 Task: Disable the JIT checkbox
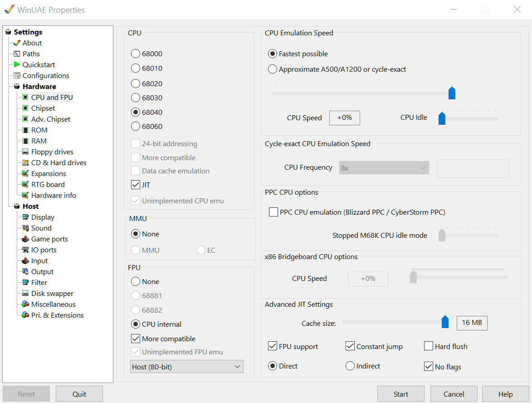pos(135,185)
